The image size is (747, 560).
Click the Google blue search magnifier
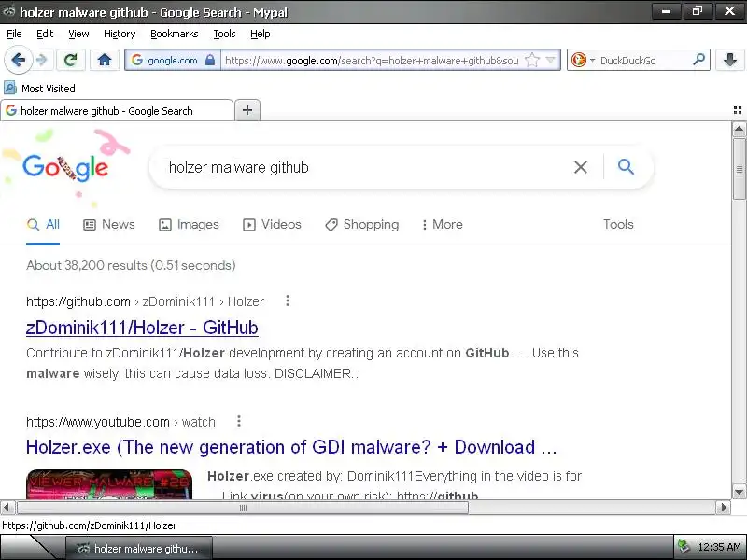(x=626, y=167)
